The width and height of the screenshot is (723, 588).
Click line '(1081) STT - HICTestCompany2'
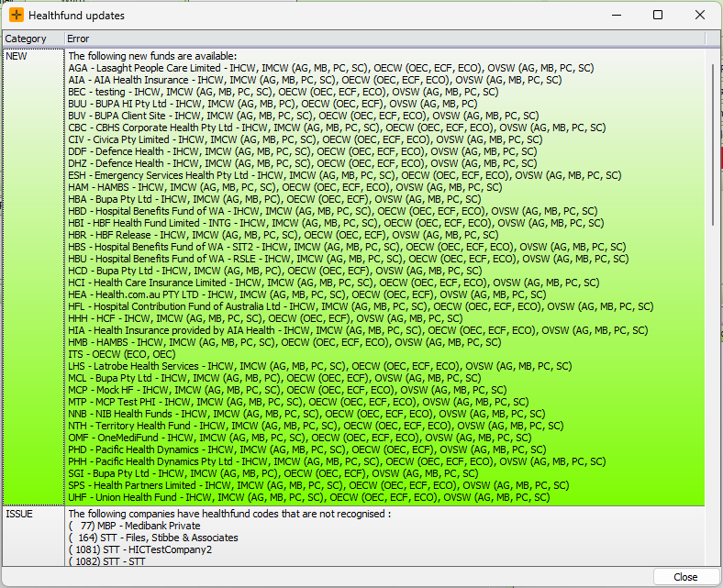click(139, 549)
